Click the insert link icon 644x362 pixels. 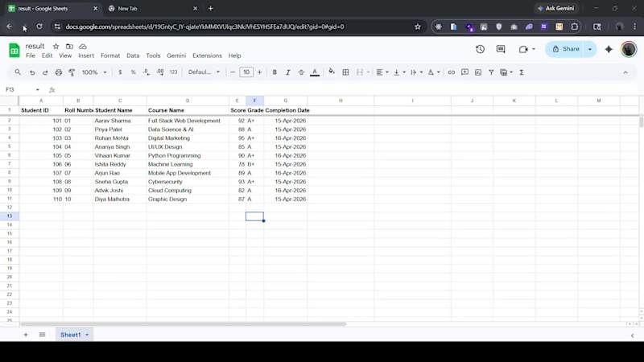point(452,72)
